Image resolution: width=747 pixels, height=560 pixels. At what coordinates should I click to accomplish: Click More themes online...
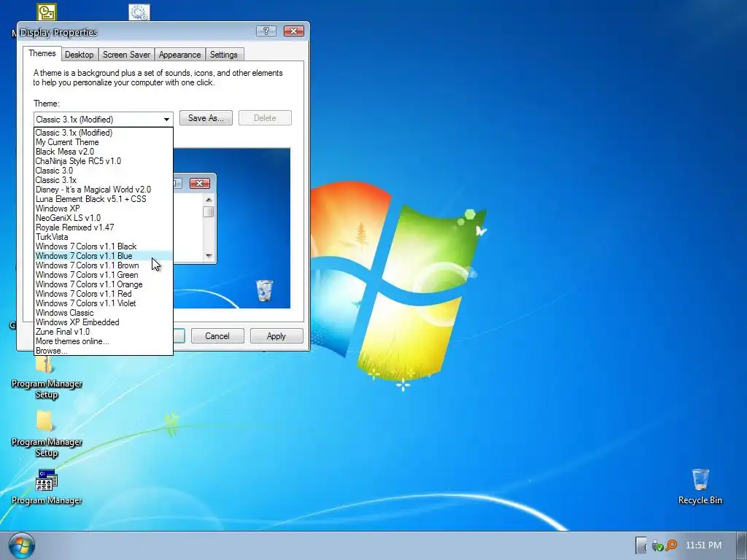(x=104, y=341)
